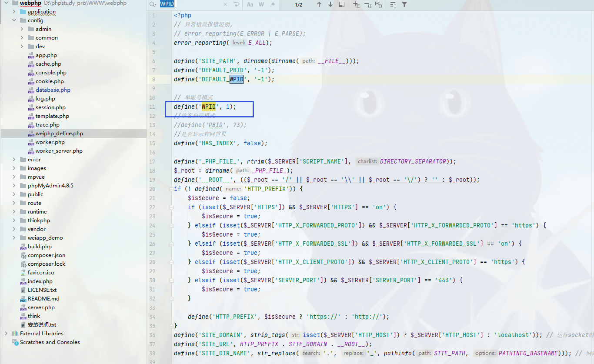Open search results in Find window
The width and height of the screenshot is (594, 364).
342,4
